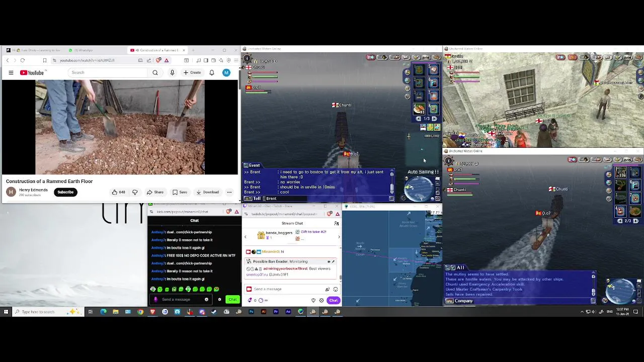Dislike the Rammed Earth Floor video
644x362 pixels.
[x=135, y=192]
